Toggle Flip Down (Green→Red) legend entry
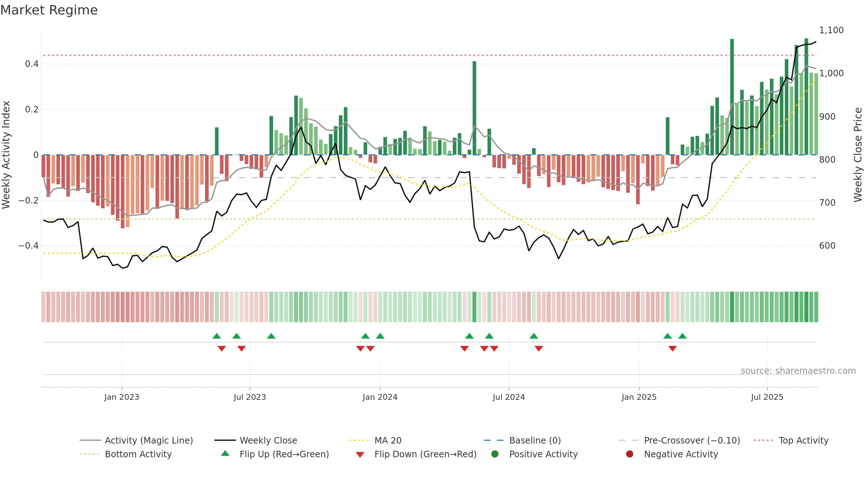868x488 pixels. [416, 454]
